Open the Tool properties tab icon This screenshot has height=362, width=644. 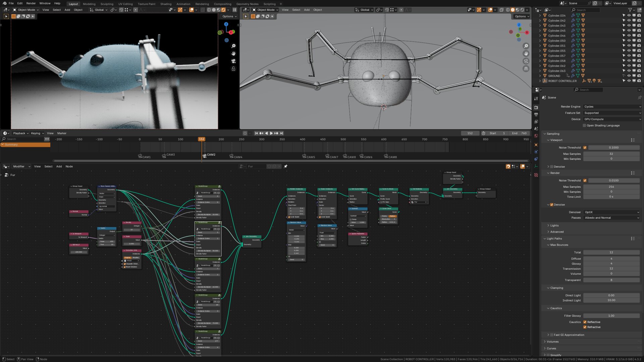coord(536,98)
